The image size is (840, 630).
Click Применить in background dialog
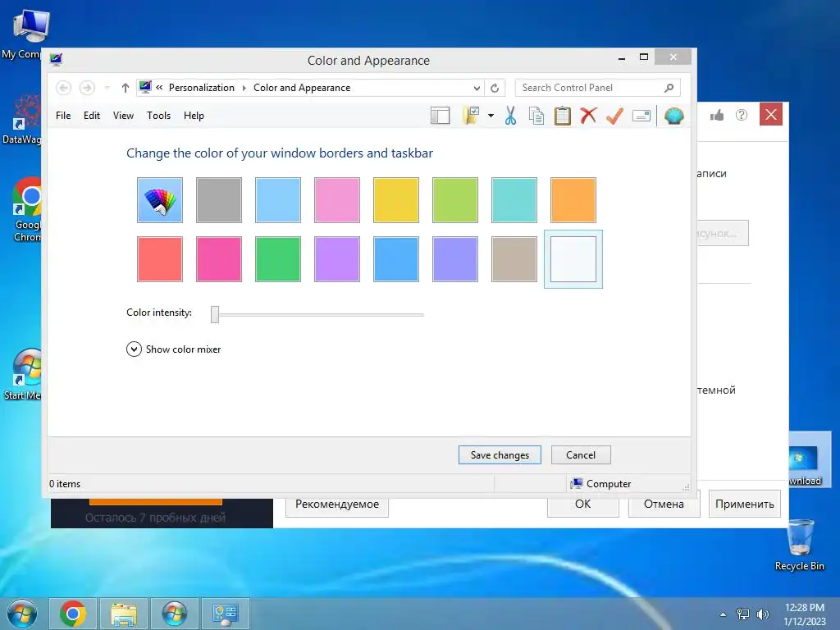point(745,504)
